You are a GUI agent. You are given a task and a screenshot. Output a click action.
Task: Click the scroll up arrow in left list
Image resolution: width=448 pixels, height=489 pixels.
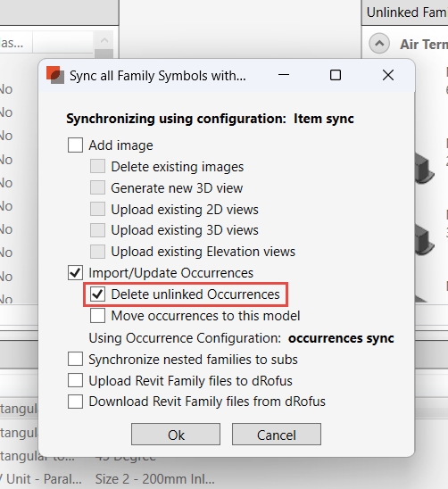pos(104,40)
